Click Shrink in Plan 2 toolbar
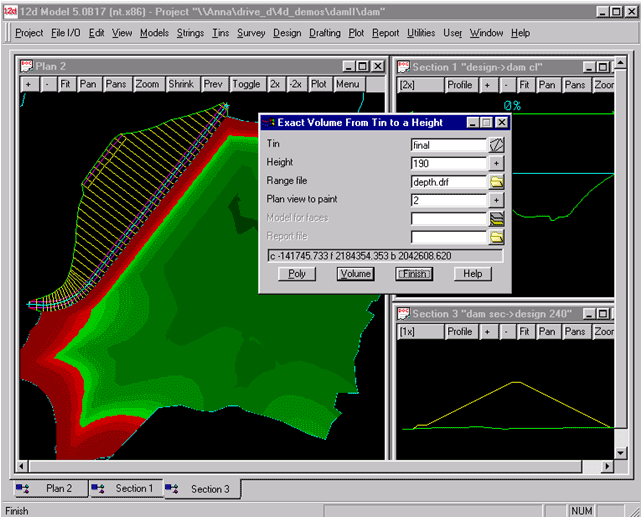This screenshot has width=642, height=518. [181, 85]
